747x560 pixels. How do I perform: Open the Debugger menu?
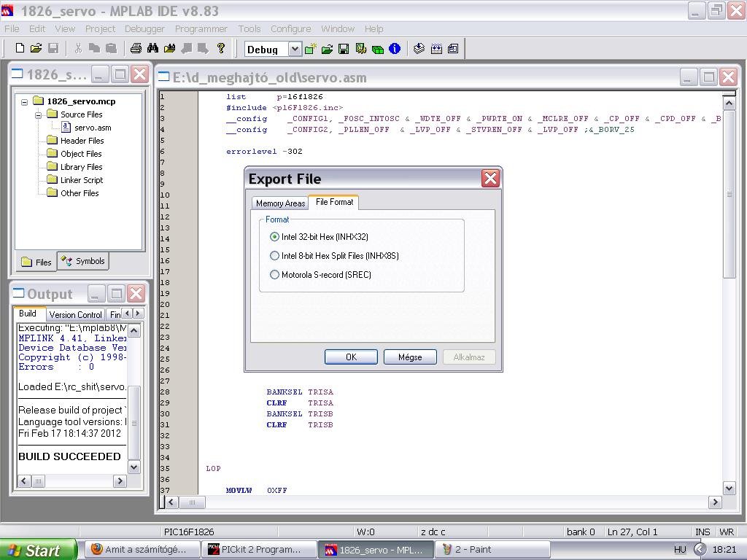(144, 28)
